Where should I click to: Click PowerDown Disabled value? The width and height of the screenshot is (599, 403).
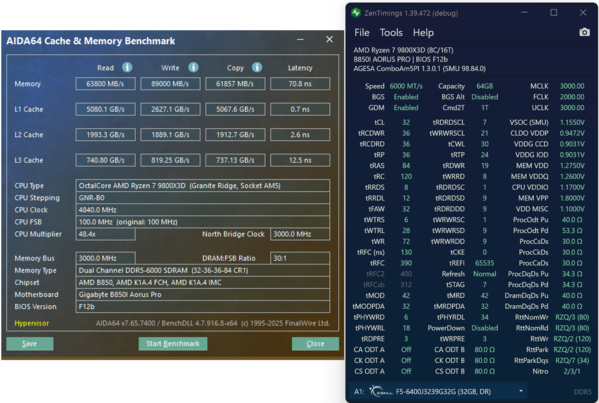485,328
